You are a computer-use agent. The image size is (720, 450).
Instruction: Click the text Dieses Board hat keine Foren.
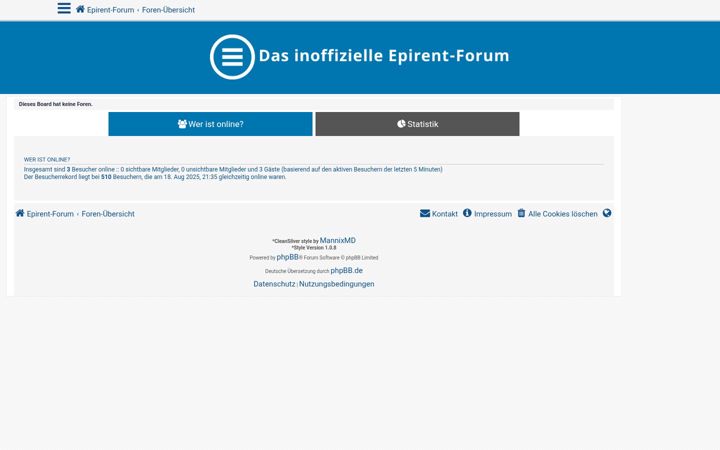click(x=56, y=104)
